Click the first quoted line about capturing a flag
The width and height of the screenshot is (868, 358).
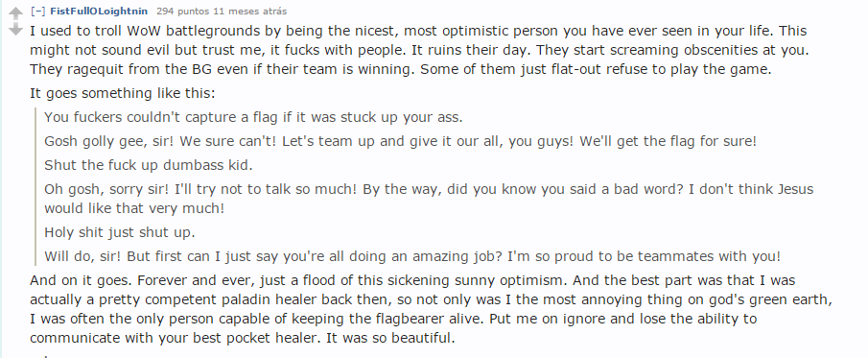pos(253,117)
